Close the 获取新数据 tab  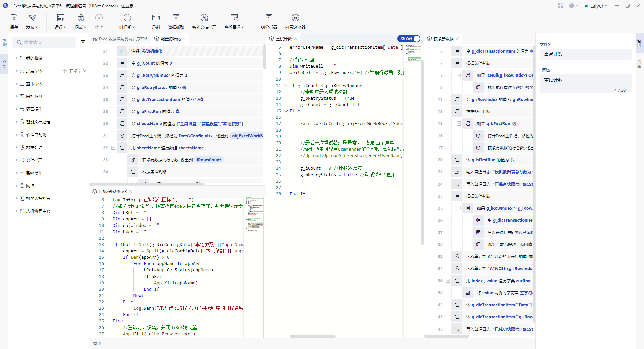tap(457, 39)
